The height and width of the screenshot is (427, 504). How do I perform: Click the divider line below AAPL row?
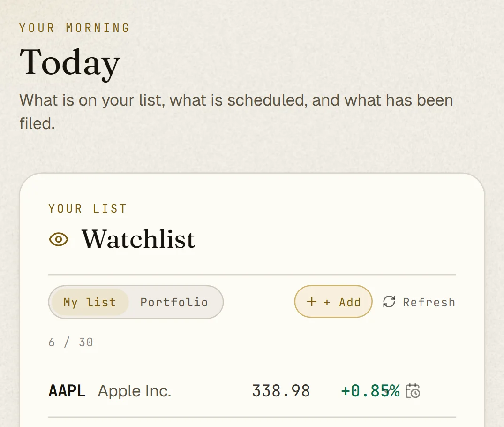252,417
